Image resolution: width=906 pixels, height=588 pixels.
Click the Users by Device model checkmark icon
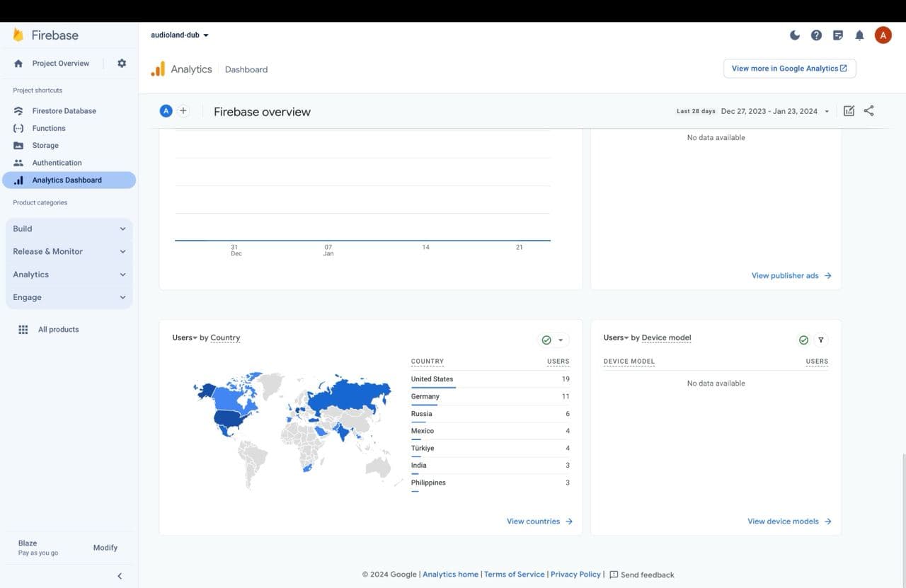click(x=803, y=340)
